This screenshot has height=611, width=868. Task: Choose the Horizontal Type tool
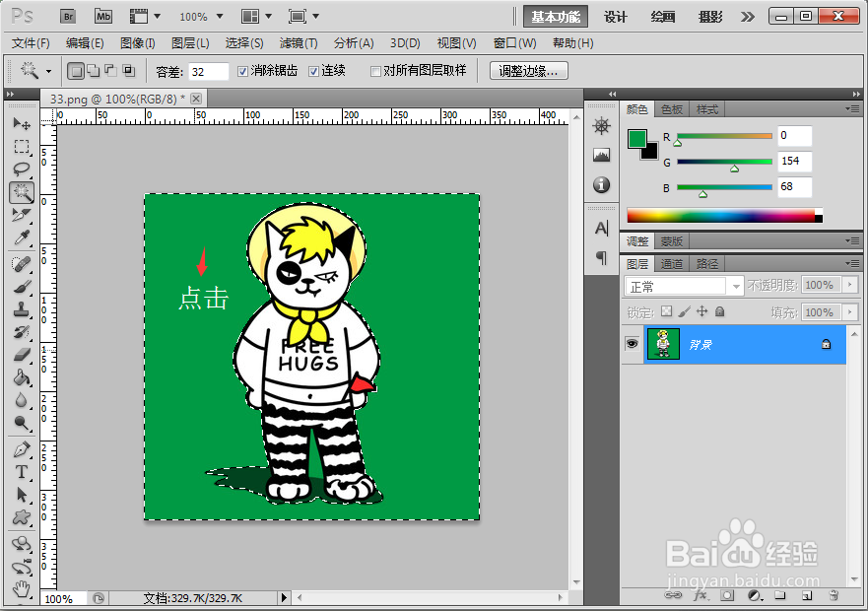click(x=22, y=471)
